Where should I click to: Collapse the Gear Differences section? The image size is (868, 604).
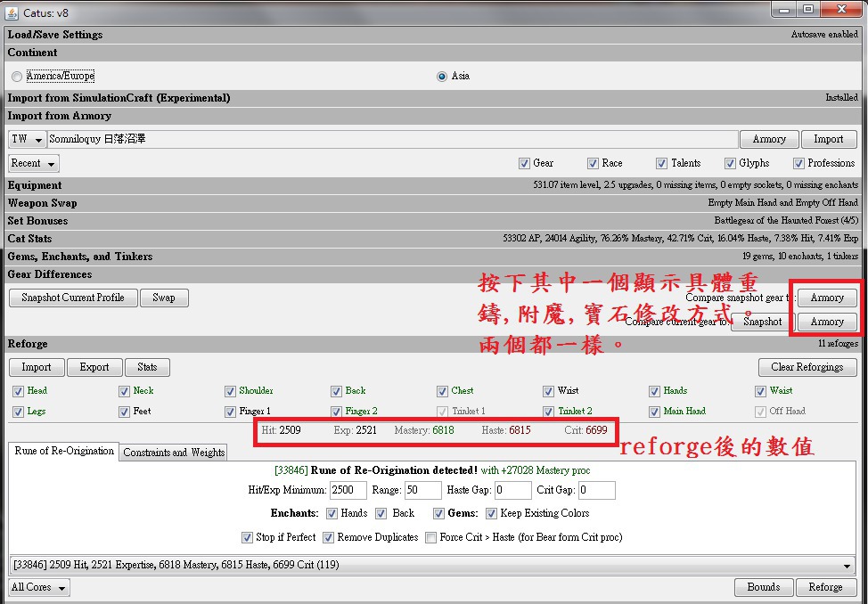pos(433,274)
